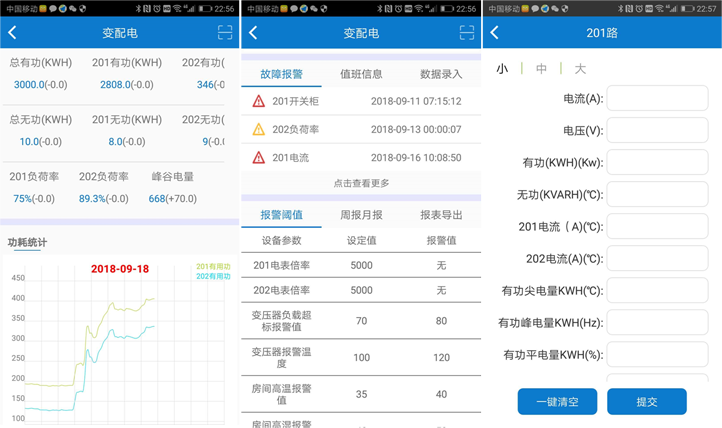
Task: Tap the clock showing 22:57 in status bar
Action: (x=706, y=9)
